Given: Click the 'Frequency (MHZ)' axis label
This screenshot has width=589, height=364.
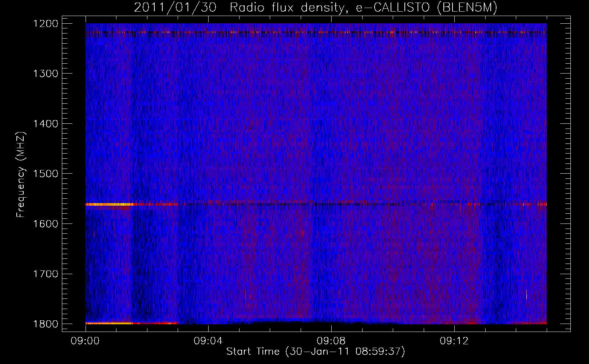Looking at the screenshot, I should click(x=21, y=175).
